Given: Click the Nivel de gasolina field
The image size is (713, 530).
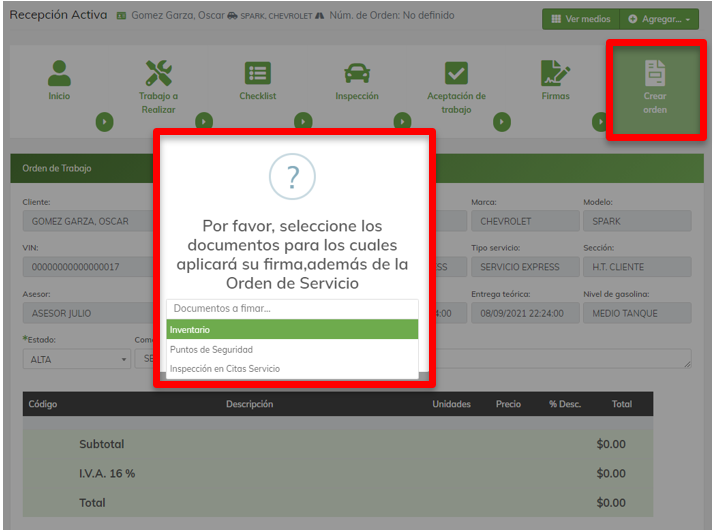Looking at the screenshot, I should click(637, 313).
